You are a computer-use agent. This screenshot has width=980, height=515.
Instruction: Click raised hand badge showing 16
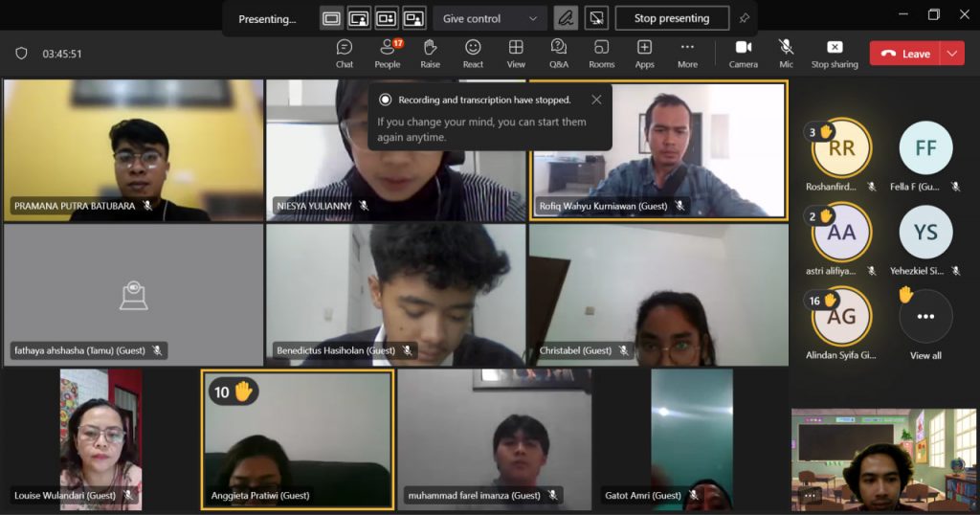coord(821,301)
